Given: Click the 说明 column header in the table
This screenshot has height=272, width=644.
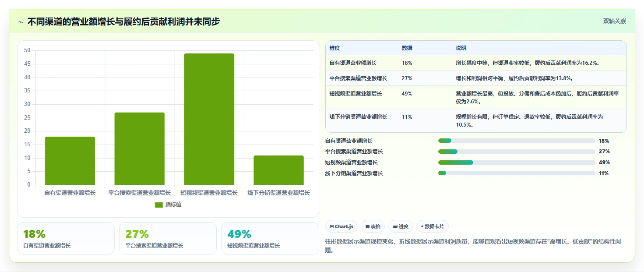Looking at the screenshot, I should (461, 48).
